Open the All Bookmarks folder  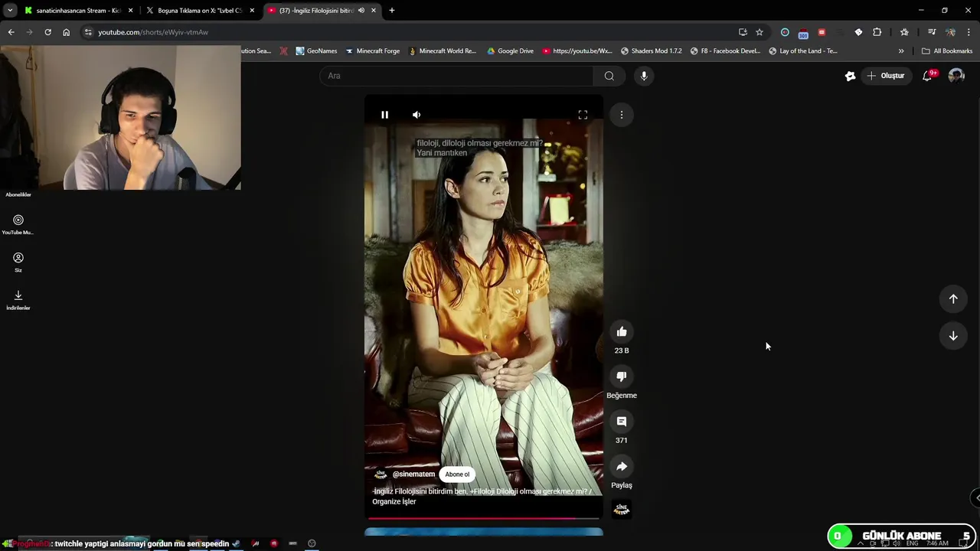947,51
